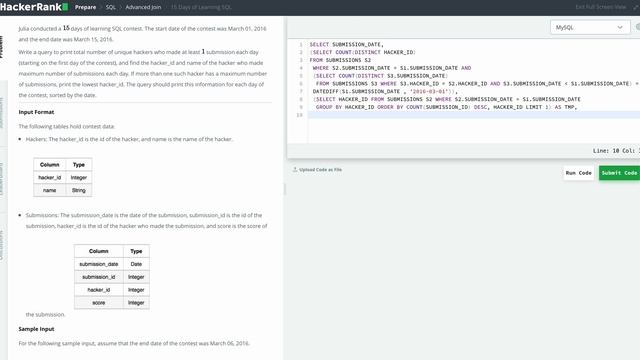Click the 'submission_date' cell in the Submissions table

[x=98, y=264]
